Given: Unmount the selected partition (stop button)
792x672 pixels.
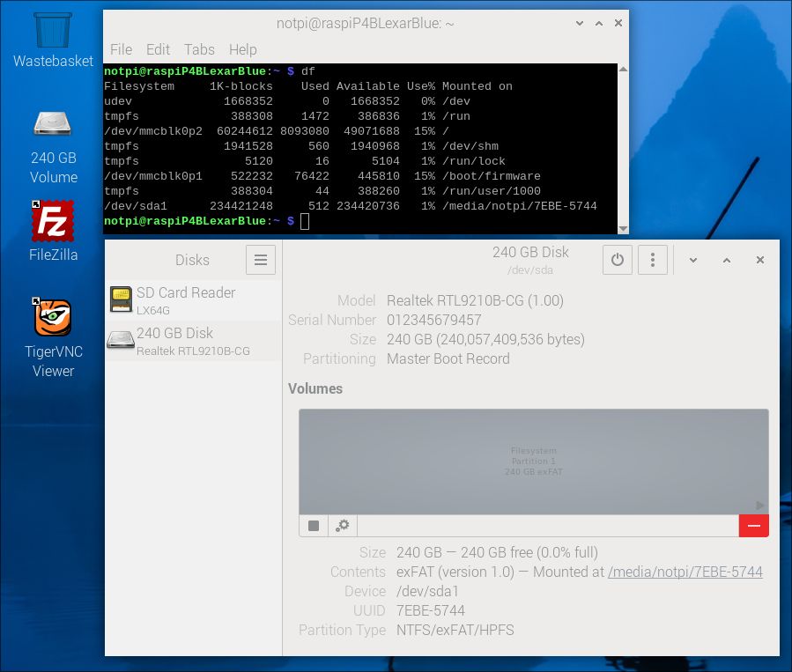Looking at the screenshot, I should (314, 526).
